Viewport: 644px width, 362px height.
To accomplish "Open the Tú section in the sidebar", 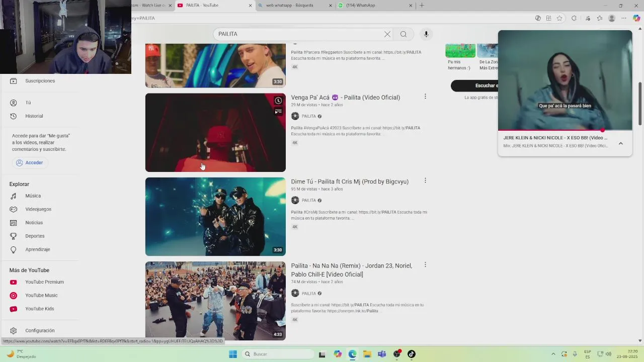I will pos(28,103).
